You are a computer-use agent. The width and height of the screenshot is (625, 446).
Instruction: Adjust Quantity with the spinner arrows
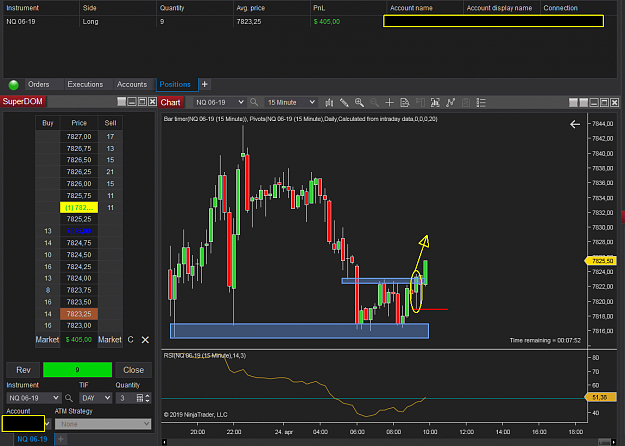click(x=147, y=398)
